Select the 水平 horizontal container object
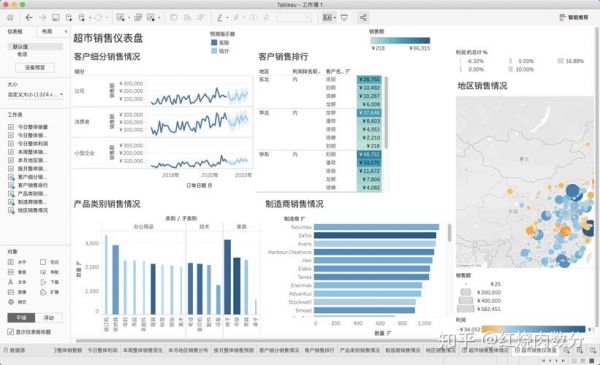Image resolution: width=600 pixels, height=365 pixels. [x=17, y=262]
